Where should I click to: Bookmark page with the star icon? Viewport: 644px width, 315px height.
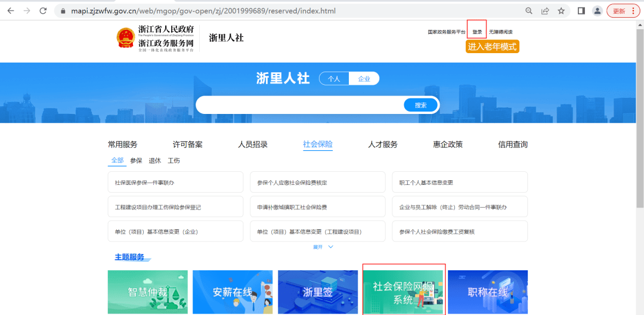coord(561,11)
